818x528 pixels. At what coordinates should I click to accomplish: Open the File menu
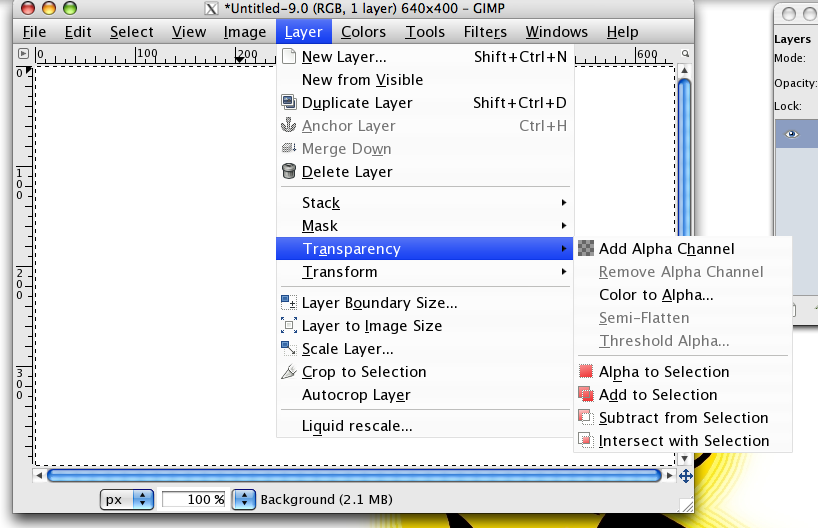coord(34,32)
